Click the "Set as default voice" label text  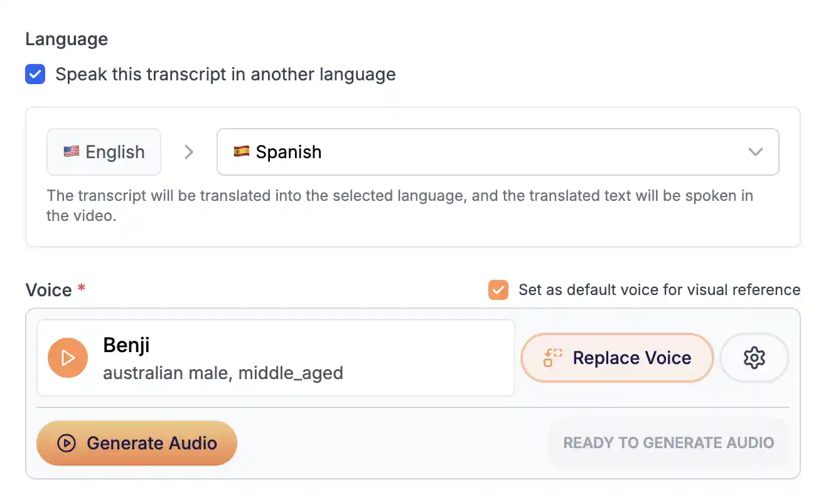tap(659, 290)
